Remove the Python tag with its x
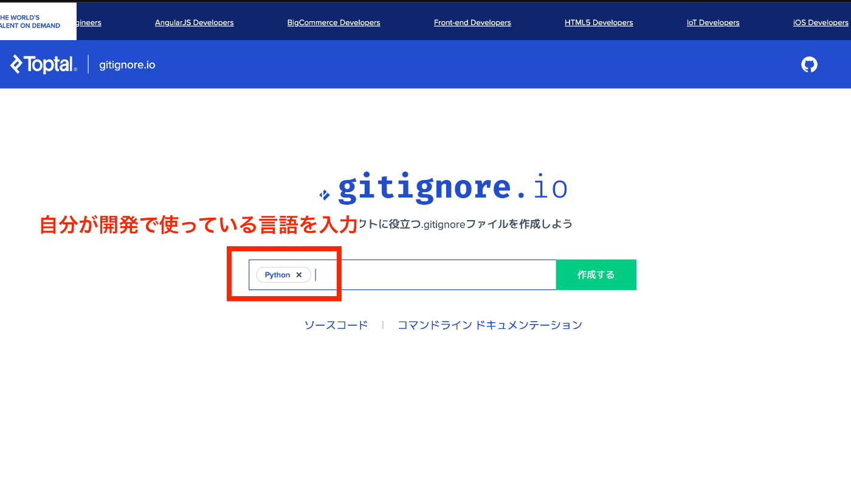 click(299, 275)
